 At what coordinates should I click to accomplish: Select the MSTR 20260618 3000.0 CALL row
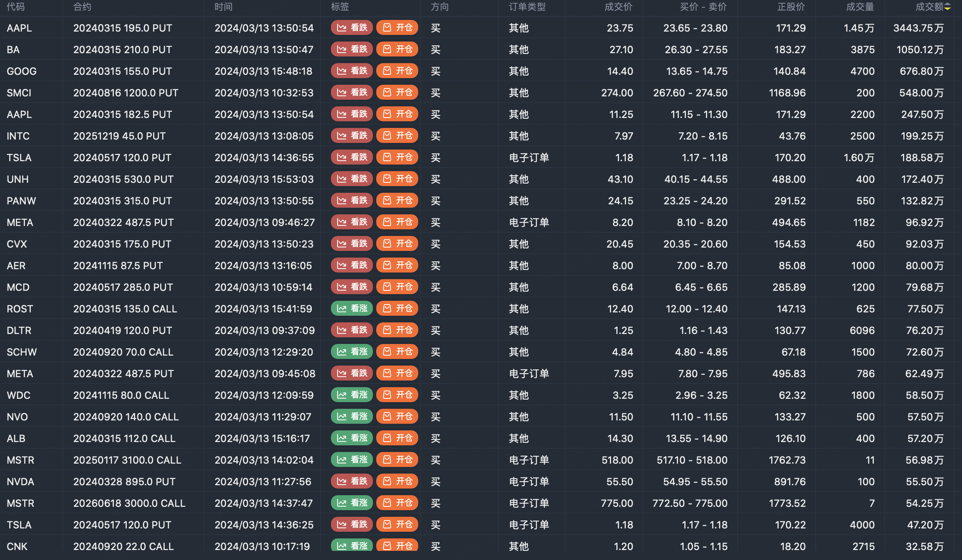pos(129,503)
